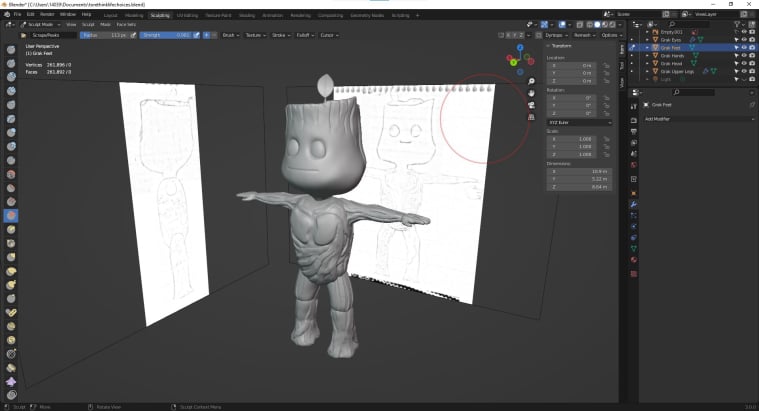This screenshot has height=411, width=759.
Task: Open the Modifiers wrench tab in Properties
Action: [x=634, y=204]
